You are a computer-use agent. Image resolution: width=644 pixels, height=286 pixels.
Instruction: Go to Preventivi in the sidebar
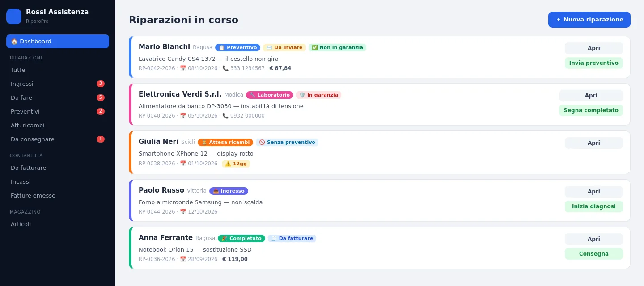[x=58, y=111]
